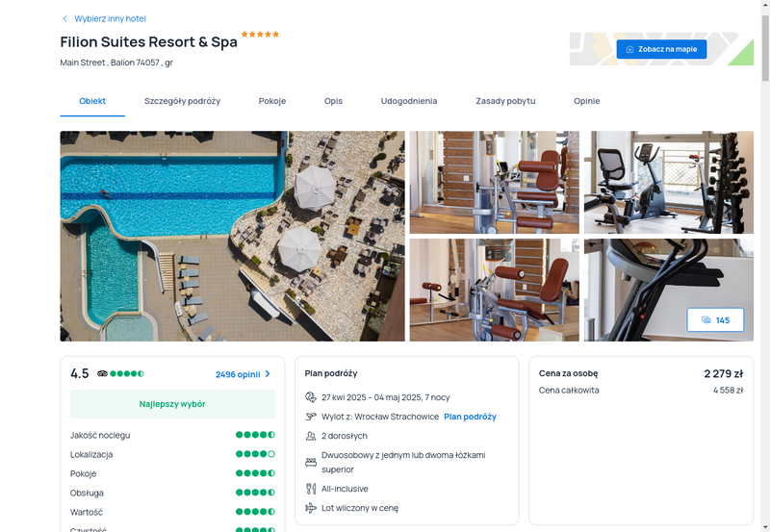Screen dimensions: 770x532
Task: Click the exercise bike gym thumbnail
Action: [669, 182]
